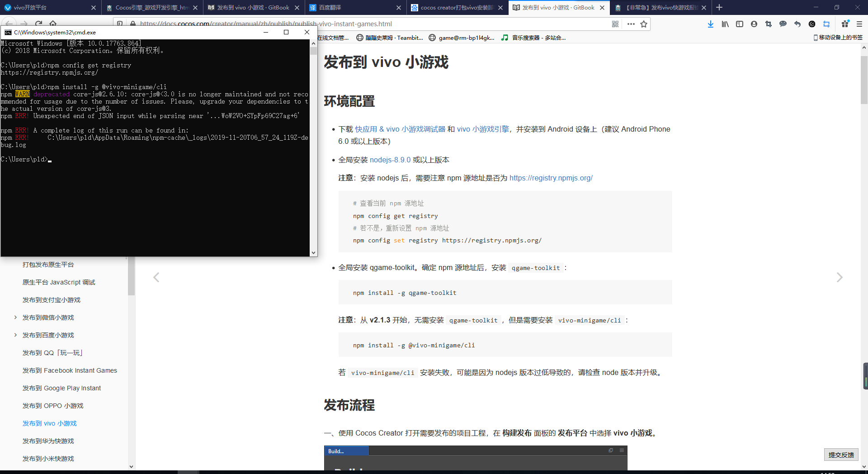
Task: Click the 音乐搜索器 bookmark
Action: click(533, 38)
